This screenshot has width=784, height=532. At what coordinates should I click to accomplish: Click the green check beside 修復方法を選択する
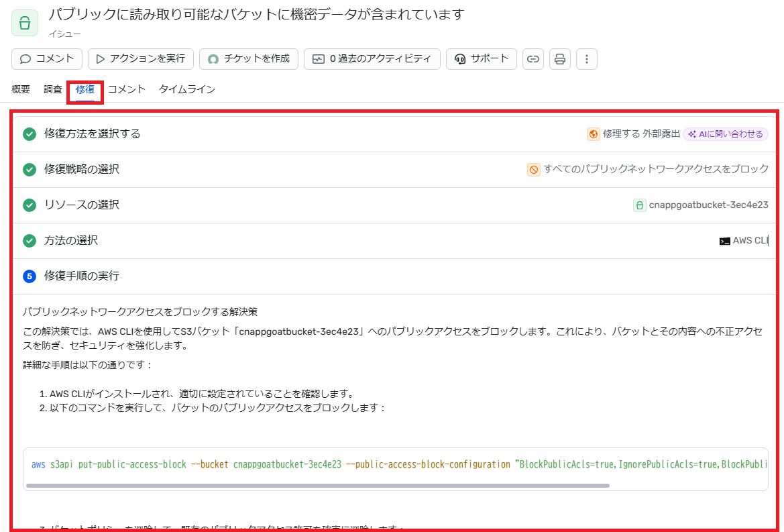(30, 134)
